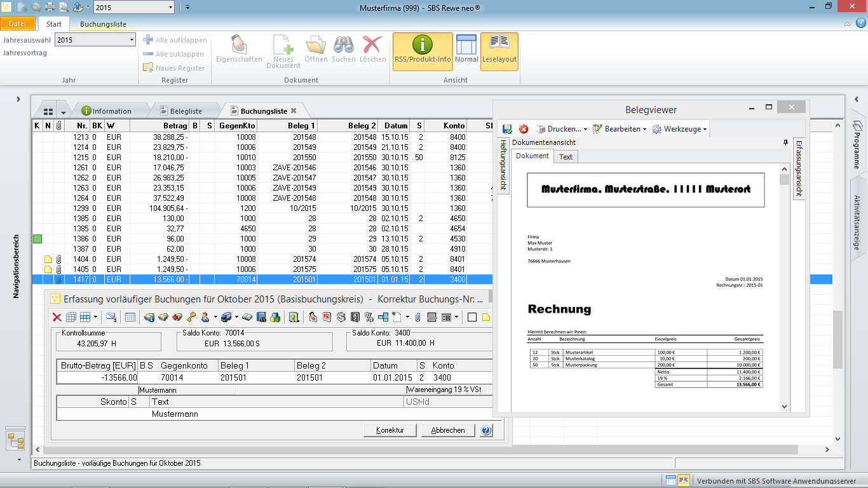Click the paperclip attachment icon in booking toolbar
The image size is (868, 488).
tap(417, 317)
